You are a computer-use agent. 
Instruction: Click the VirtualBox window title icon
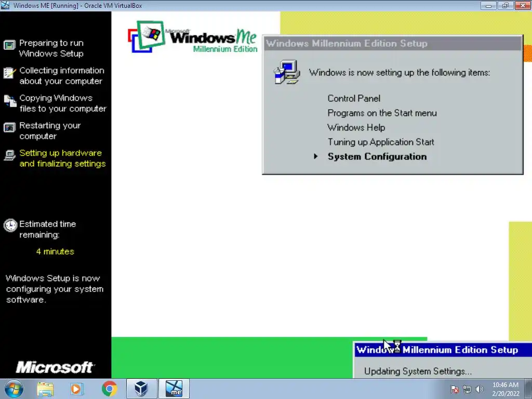(5, 5)
